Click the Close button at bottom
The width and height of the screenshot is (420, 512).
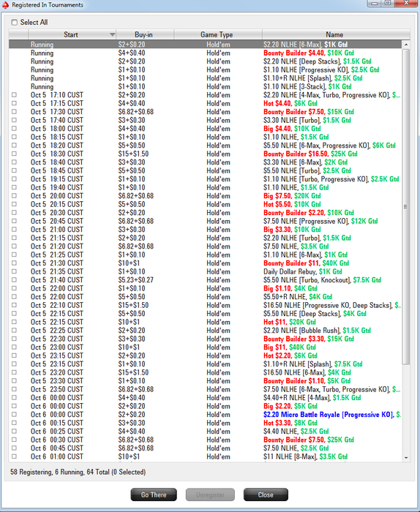coord(266,494)
